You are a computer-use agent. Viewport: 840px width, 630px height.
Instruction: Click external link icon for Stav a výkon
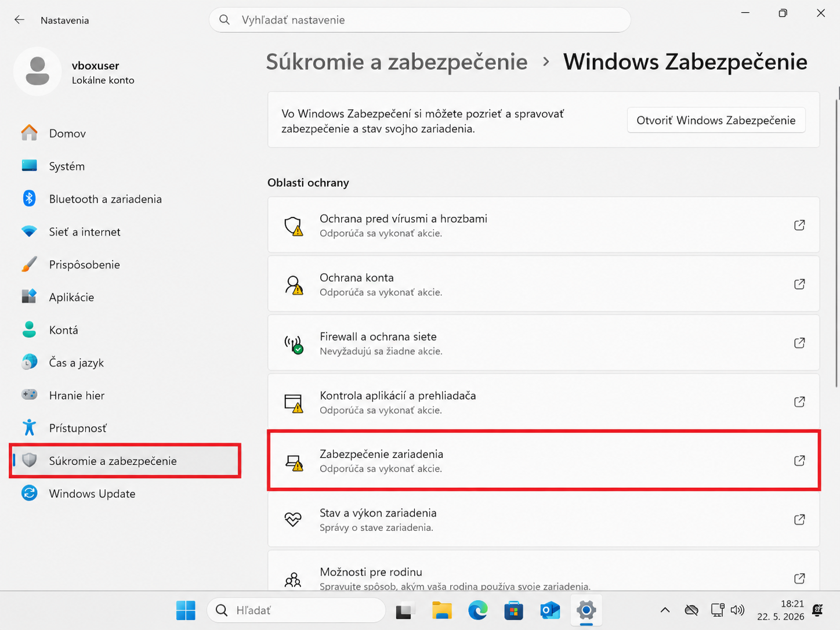pos(799,519)
